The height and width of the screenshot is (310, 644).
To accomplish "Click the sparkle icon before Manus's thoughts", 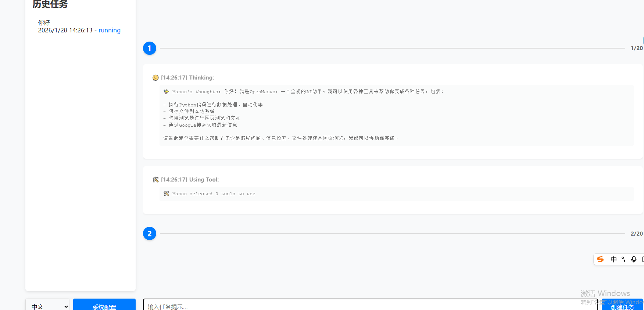I will (x=166, y=92).
